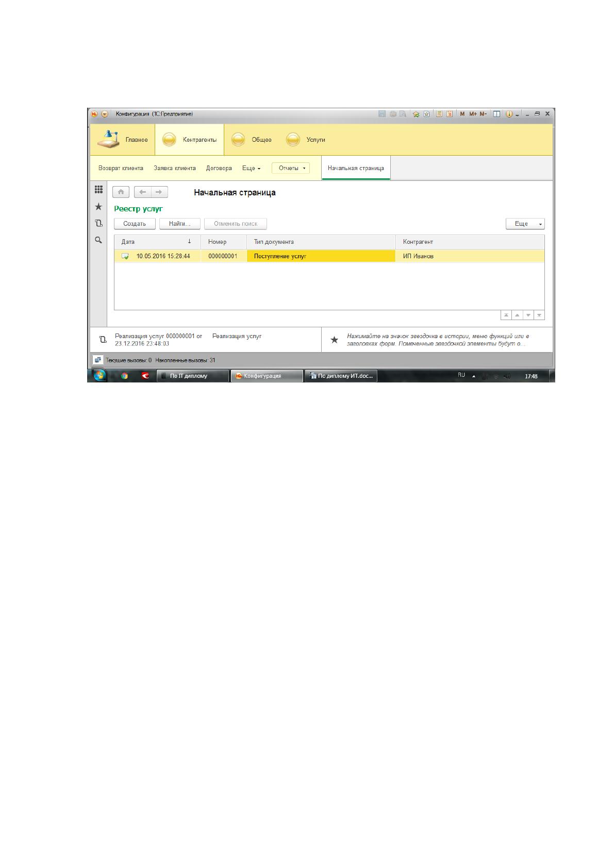Click the M+ memory button
The width and height of the screenshot is (614, 868).
point(473,114)
